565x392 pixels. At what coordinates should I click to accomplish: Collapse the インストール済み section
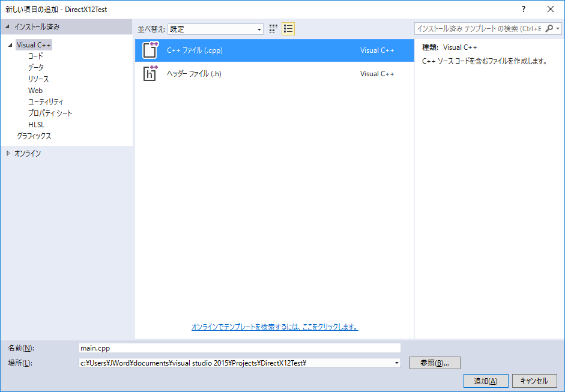coord(8,27)
